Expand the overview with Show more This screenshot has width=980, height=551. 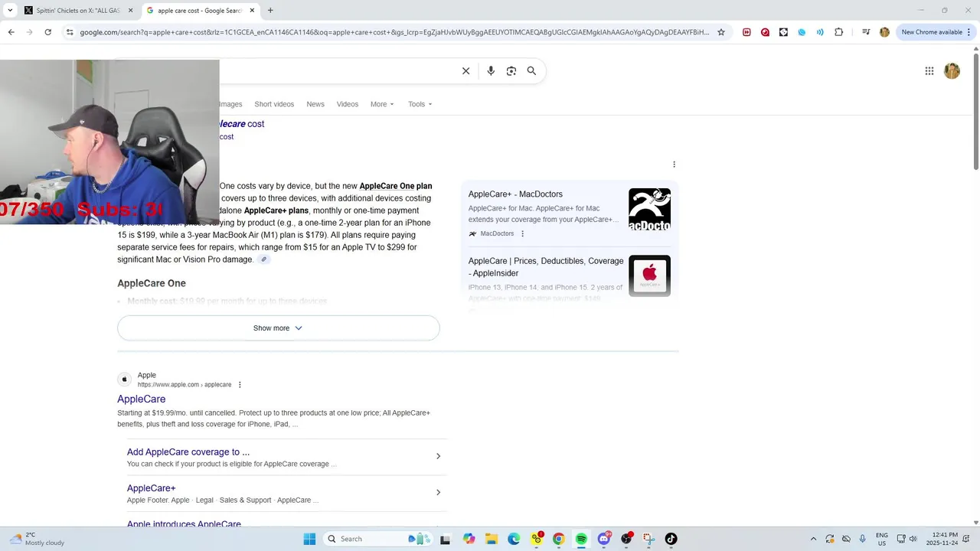pos(278,328)
